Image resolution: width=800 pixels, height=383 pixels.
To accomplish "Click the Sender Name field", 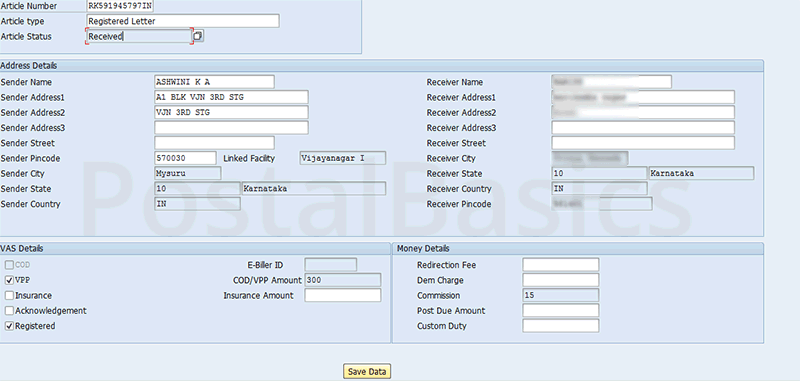I will point(214,82).
